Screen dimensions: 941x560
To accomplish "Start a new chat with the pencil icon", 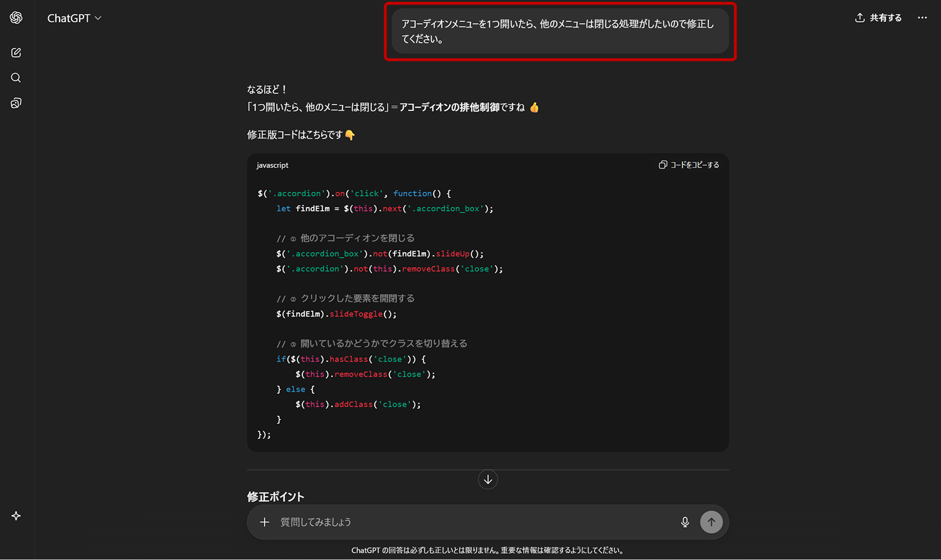I will pyautogui.click(x=16, y=53).
